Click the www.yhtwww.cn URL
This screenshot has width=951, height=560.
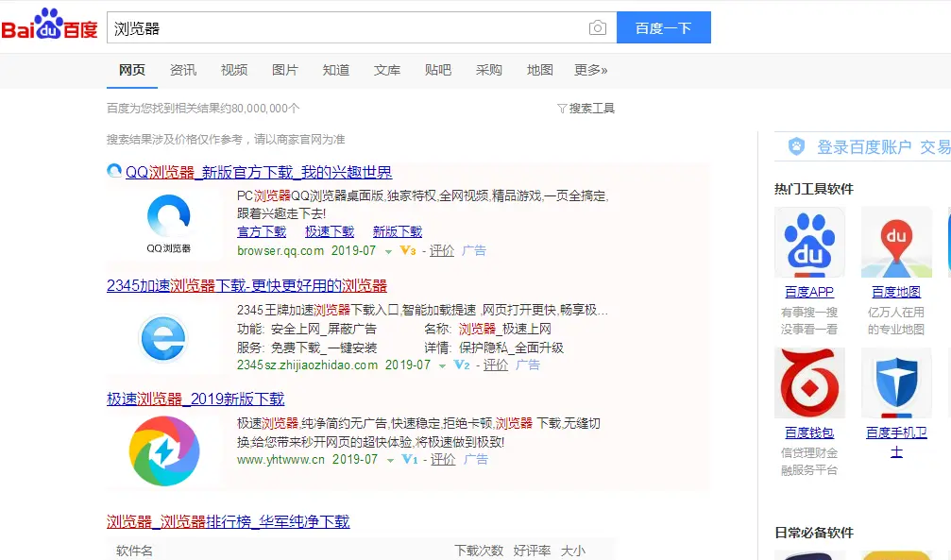tap(280, 459)
